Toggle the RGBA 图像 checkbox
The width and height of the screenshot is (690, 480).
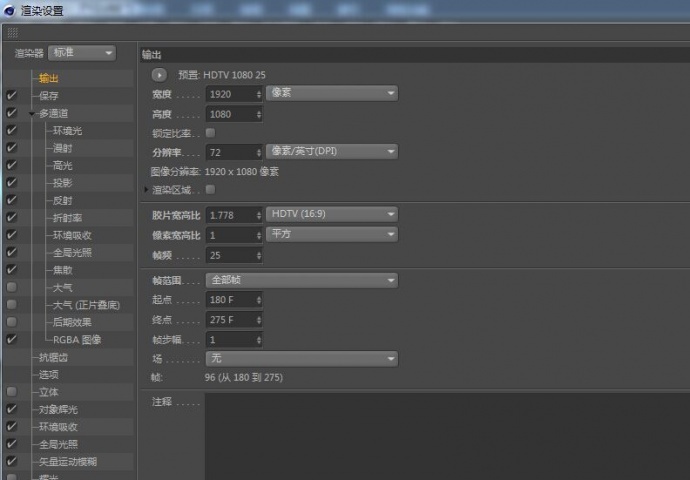coord(11,339)
